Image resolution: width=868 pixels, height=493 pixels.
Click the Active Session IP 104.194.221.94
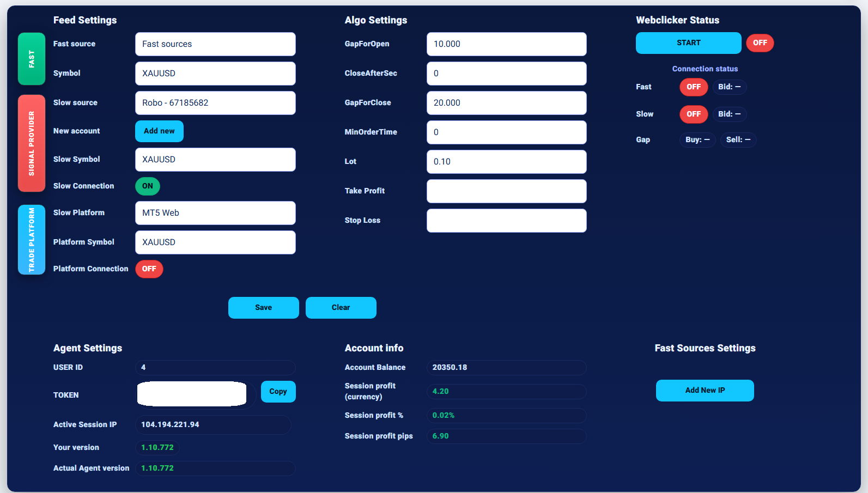[x=213, y=425]
